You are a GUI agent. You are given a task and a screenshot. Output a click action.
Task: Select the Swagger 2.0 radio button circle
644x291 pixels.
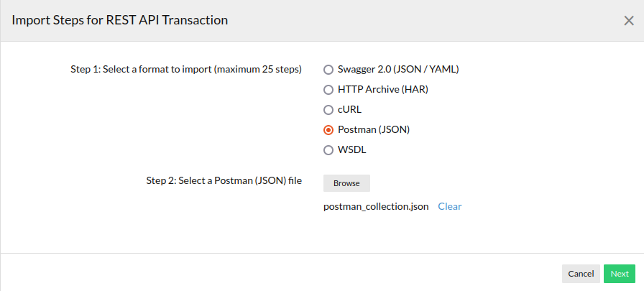328,70
